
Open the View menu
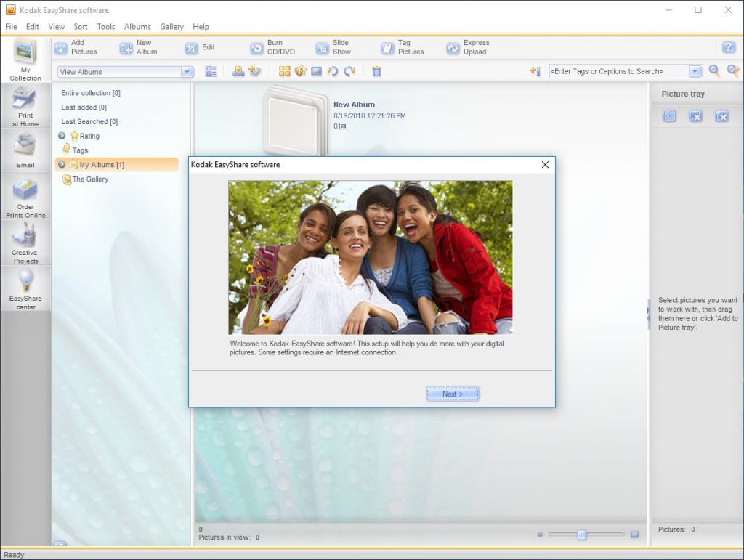[x=57, y=27]
